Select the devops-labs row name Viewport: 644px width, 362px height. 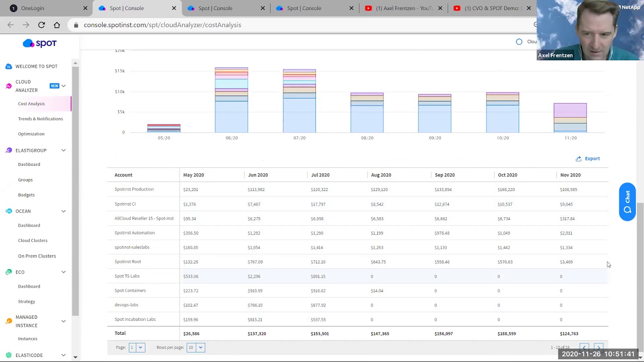point(126,305)
